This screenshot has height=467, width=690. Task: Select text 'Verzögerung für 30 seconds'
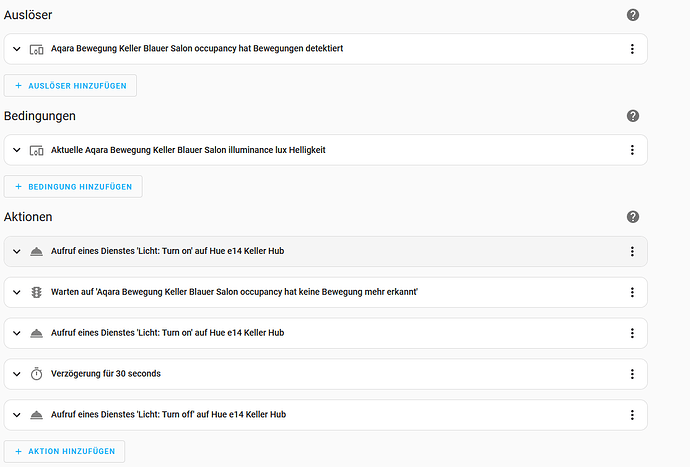click(x=106, y=373)
